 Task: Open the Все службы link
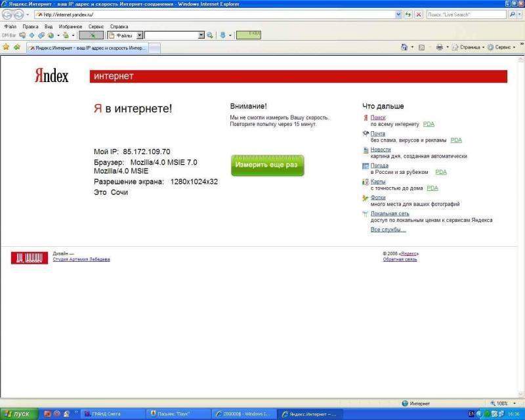pos(388,230)
